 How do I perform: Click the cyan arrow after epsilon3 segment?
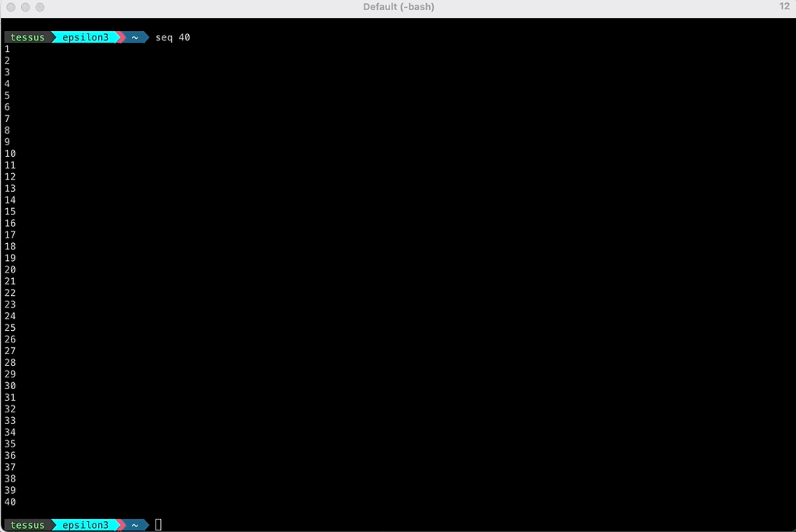(x=118, y=37)
